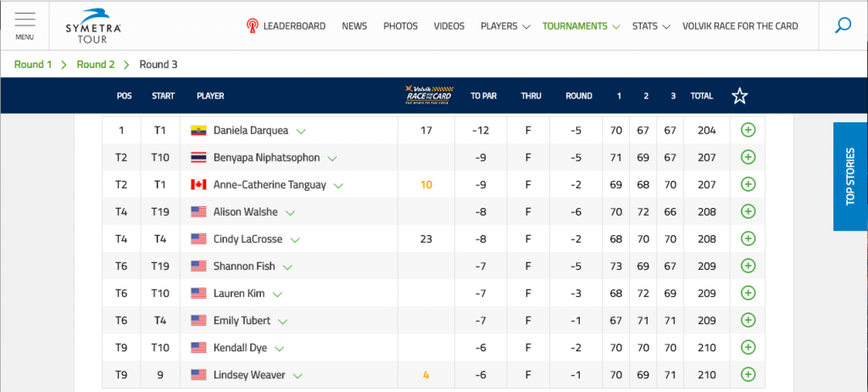
Task: Click the Volvik Race for the Card logo
Action: pyautogui.click(x=428, y=95)
